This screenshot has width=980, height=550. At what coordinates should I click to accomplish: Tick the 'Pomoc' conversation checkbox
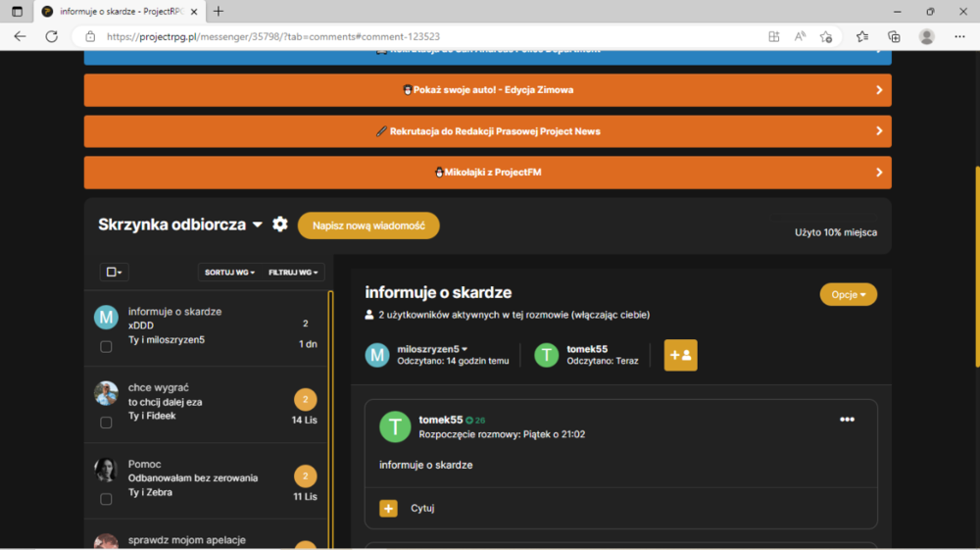106,499
